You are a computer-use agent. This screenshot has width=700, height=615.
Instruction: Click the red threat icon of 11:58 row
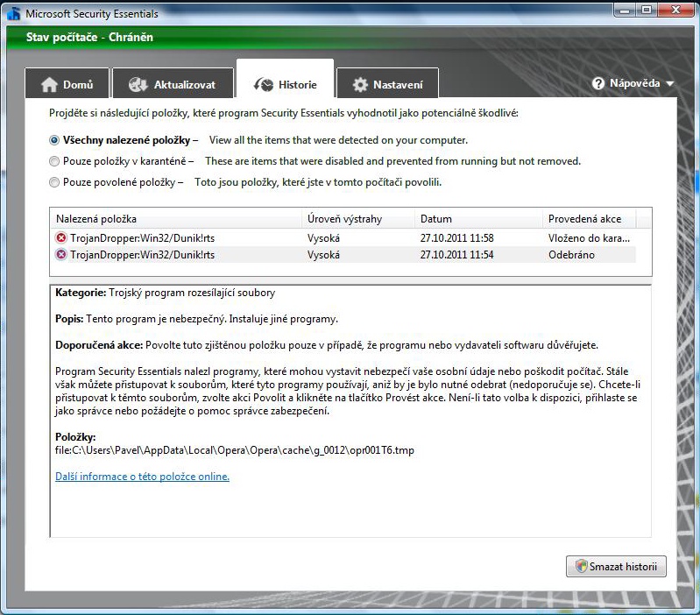click(x=61, y=237)
